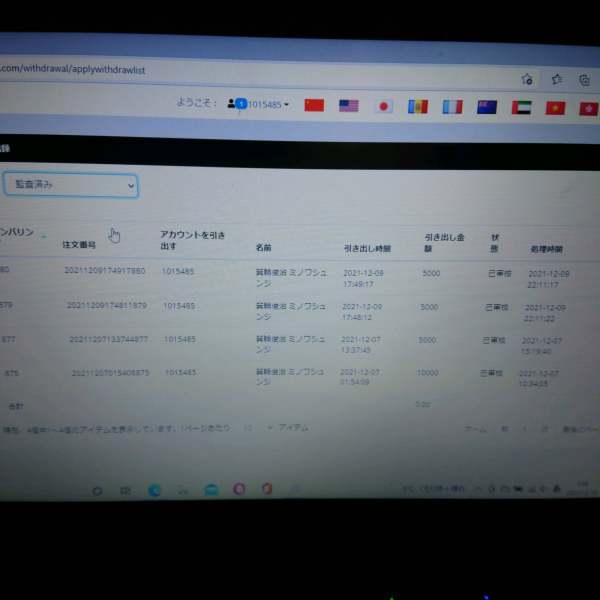This screenshot has height=600, width=600.
Task: Open Task View on the taskbar
Action: (125, 491)
